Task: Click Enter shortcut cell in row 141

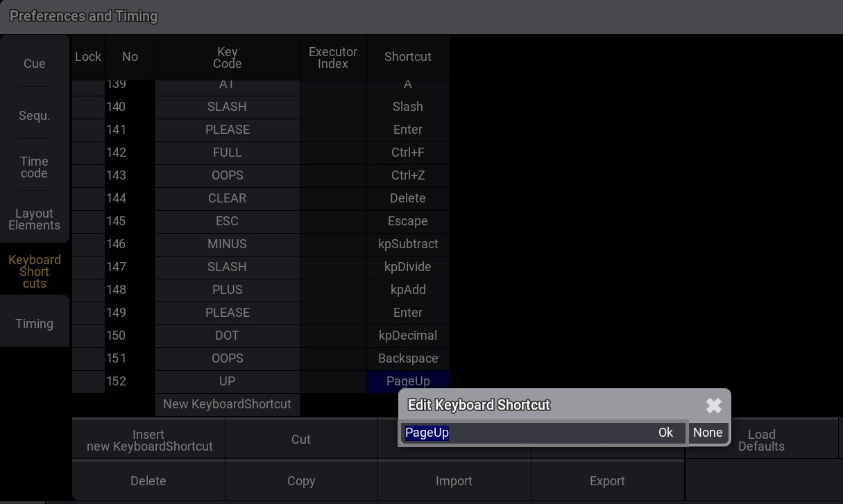Action: click(408, 130)
